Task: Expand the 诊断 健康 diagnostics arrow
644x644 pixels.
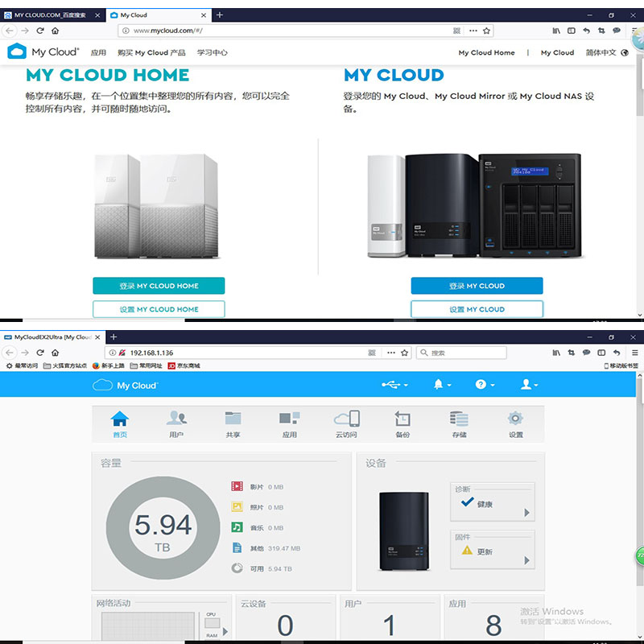Action: [x=527, y=513]
